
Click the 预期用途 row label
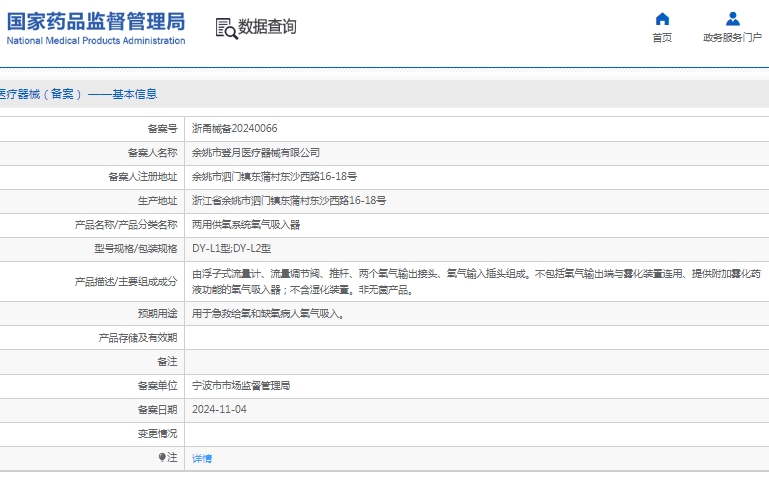click(x=157, y=314)
